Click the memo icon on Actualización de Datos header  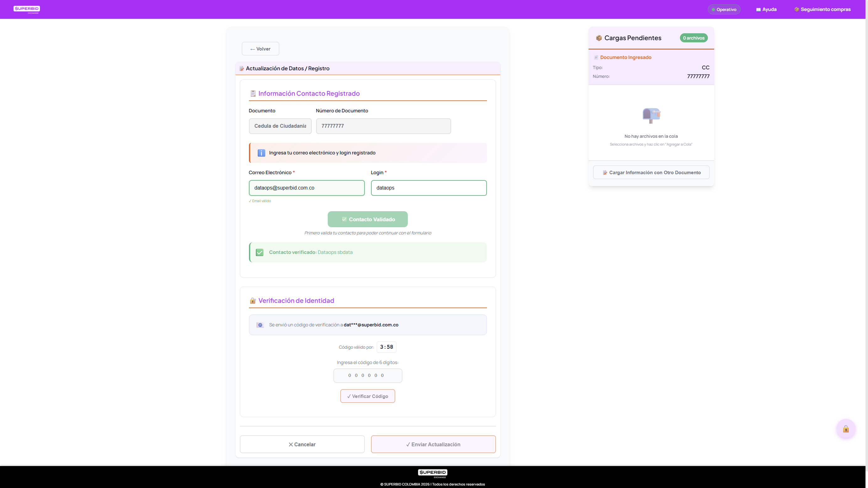242,68
